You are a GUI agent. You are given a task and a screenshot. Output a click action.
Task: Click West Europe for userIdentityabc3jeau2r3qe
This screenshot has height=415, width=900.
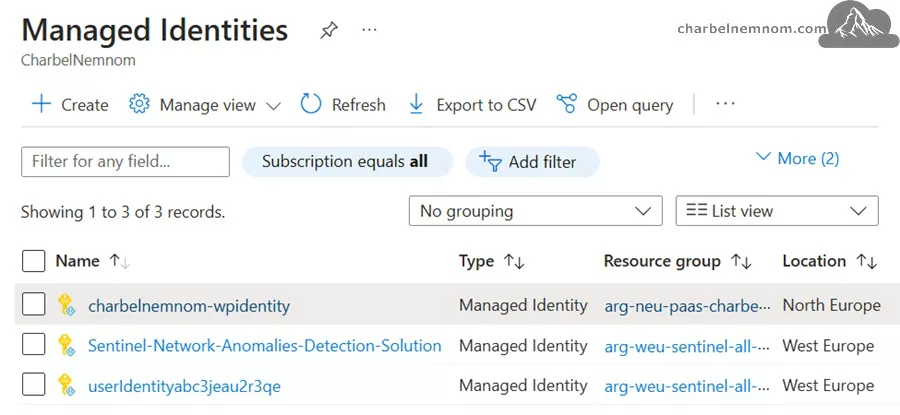click(x=828, y=385)
